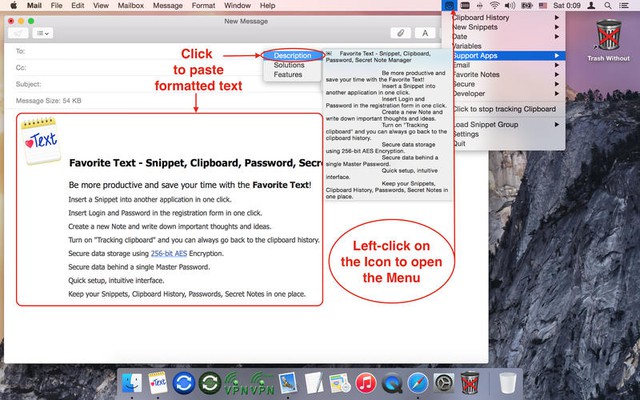The width and height of the screenshot is (640, 400).
Task: Toggle "Click to stop tracking Clipboard" option
Action: pos(504,108)
